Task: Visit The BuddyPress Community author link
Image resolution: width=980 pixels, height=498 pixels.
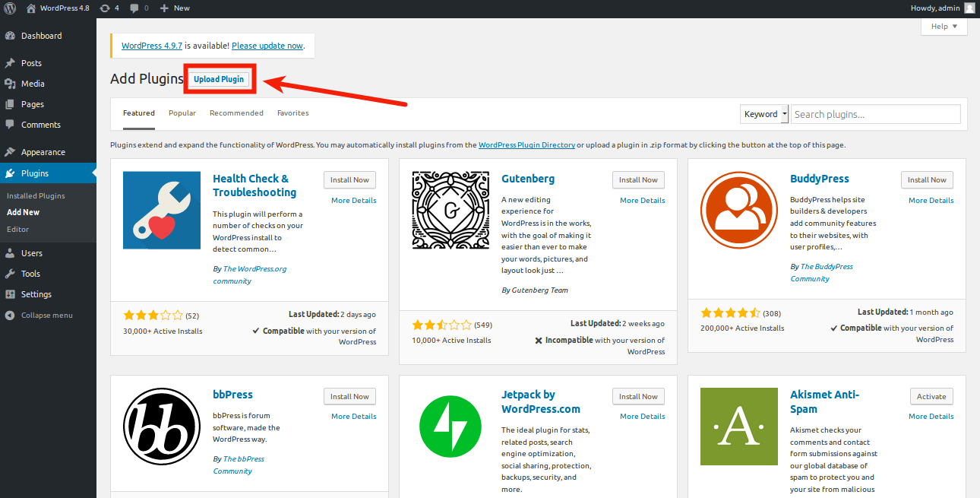Action: click(x=821, y=273)
